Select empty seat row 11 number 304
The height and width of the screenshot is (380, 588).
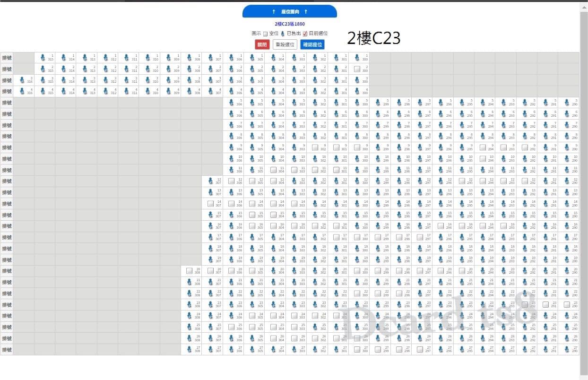[273, 170]
